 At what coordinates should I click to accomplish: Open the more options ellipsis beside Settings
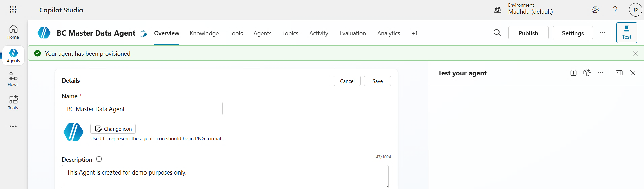(x=602, y=33)
